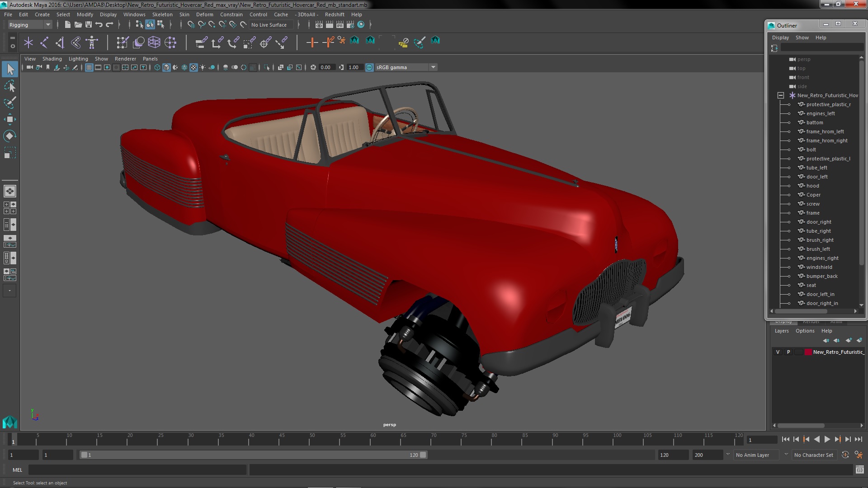Select the Move tool in toolbox
The width and height of the screenshot is (868, 488).
[x=9, y=119]
